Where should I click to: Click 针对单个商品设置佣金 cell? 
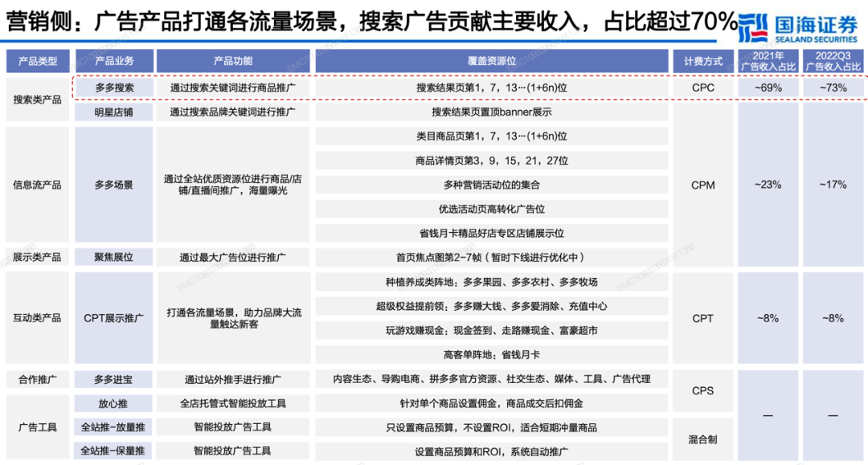click(492, 404)
